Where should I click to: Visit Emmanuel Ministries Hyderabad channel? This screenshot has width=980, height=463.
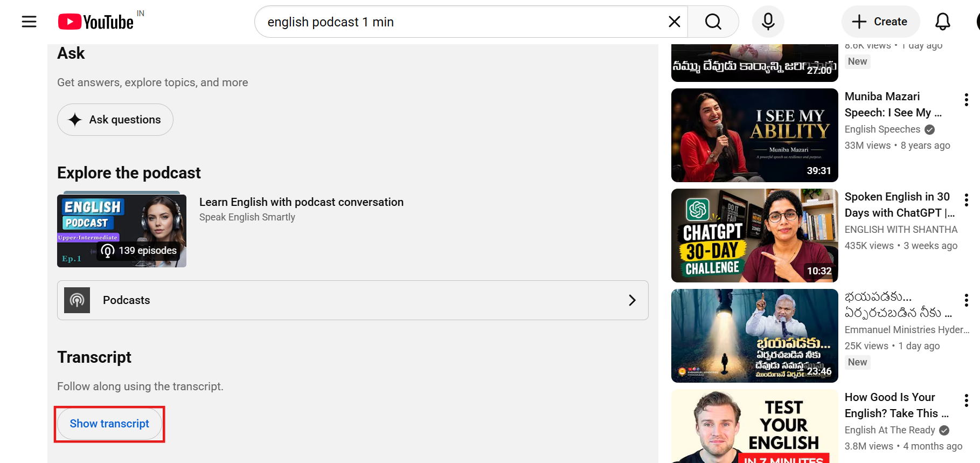907,330
